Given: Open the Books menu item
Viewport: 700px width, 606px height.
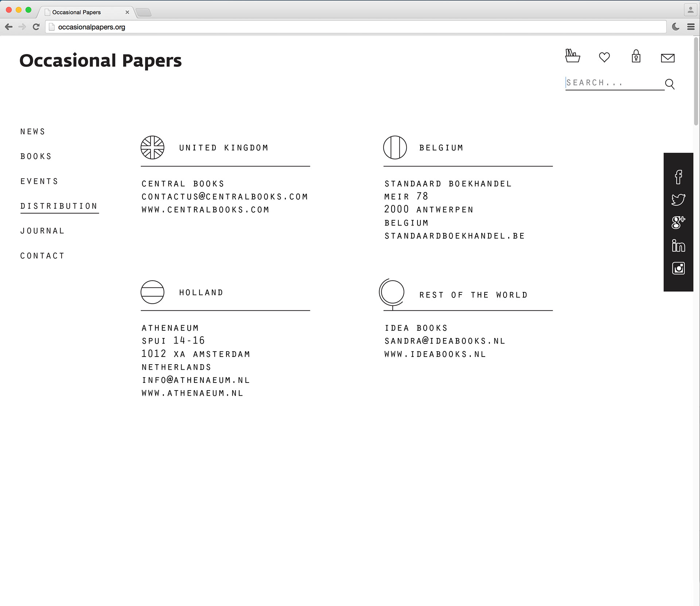Looking at the screenshot, I should click(36, 156).
